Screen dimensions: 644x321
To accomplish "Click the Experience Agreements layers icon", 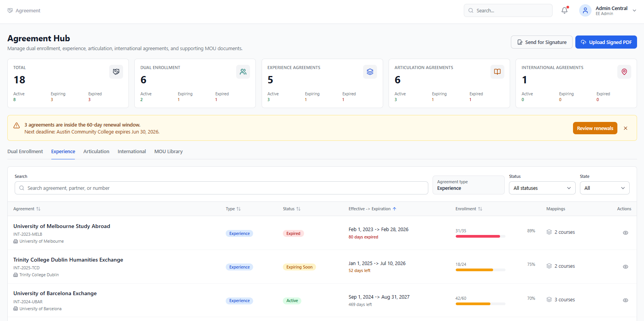I will [x=370, y=72].
